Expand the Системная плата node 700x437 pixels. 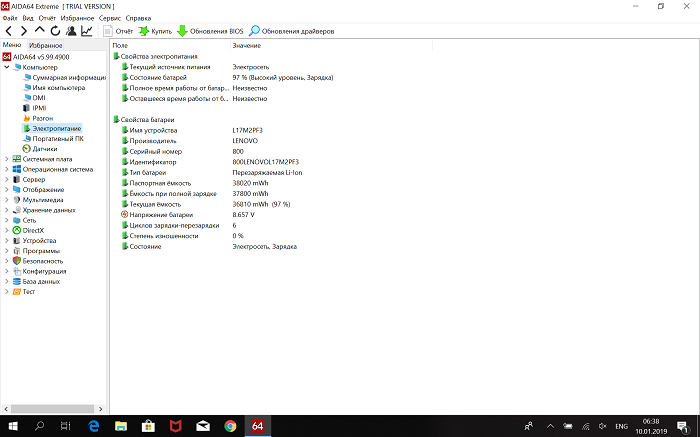(x=7, y=159)
